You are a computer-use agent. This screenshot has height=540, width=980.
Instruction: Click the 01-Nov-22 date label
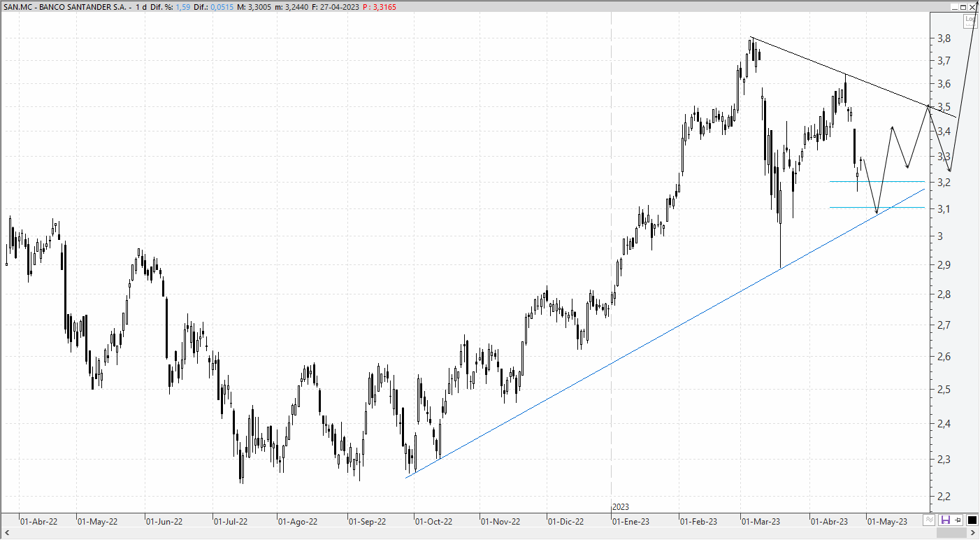pos(500,521)
